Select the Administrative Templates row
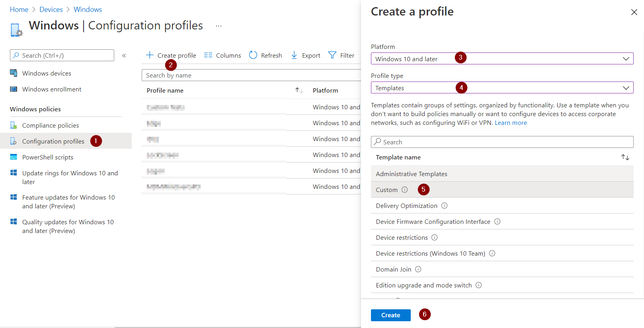Screen dimensions: 644x328 502,174
